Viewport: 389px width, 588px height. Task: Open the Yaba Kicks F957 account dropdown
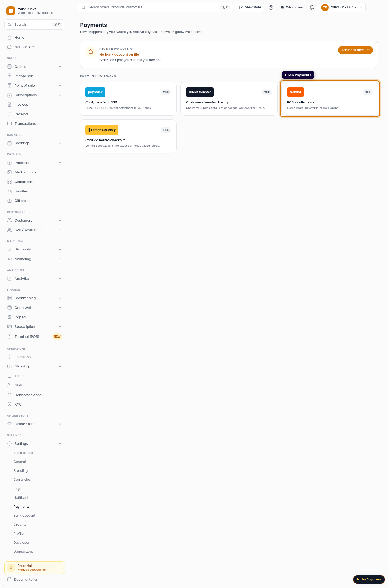342,8
